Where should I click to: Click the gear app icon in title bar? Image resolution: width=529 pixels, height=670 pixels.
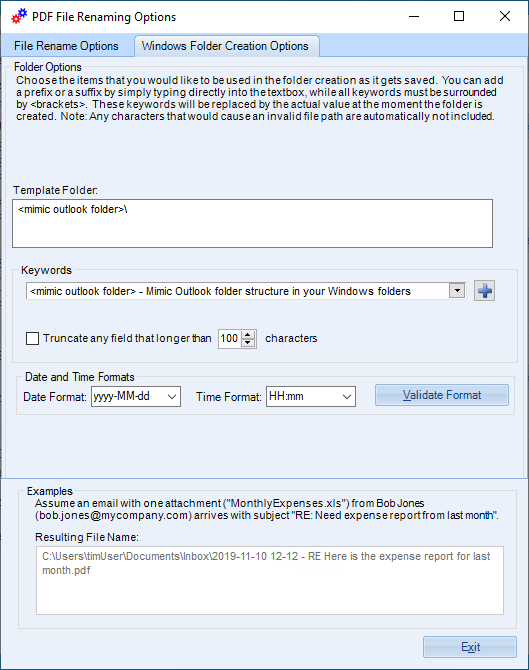[19, 16]
